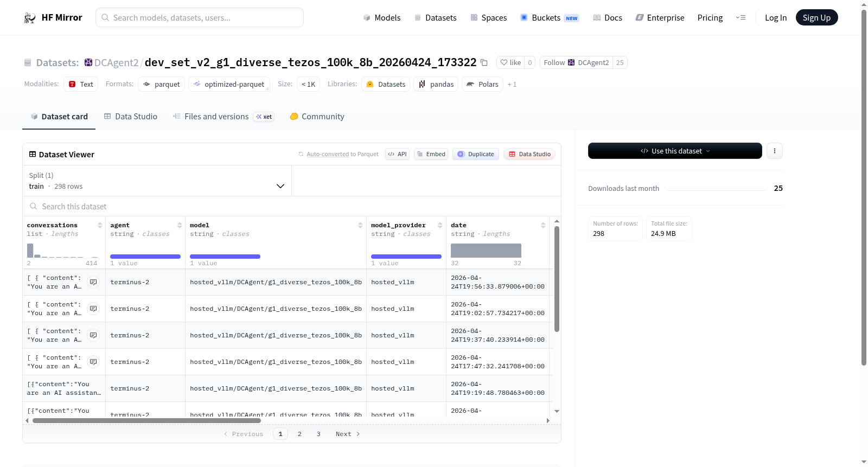Open conversation viewer icon for 19:37:40 row
Viewport: 868px width, 467px height.
pos(93,335)
